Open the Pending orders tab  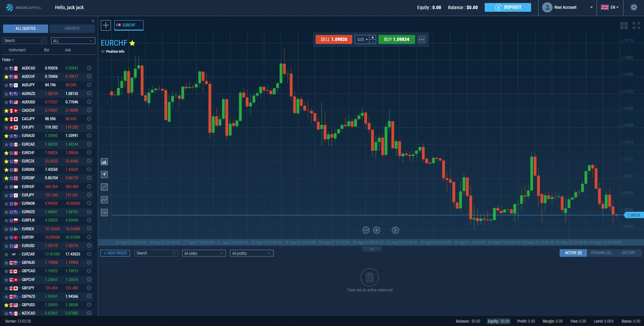point(601,253)
